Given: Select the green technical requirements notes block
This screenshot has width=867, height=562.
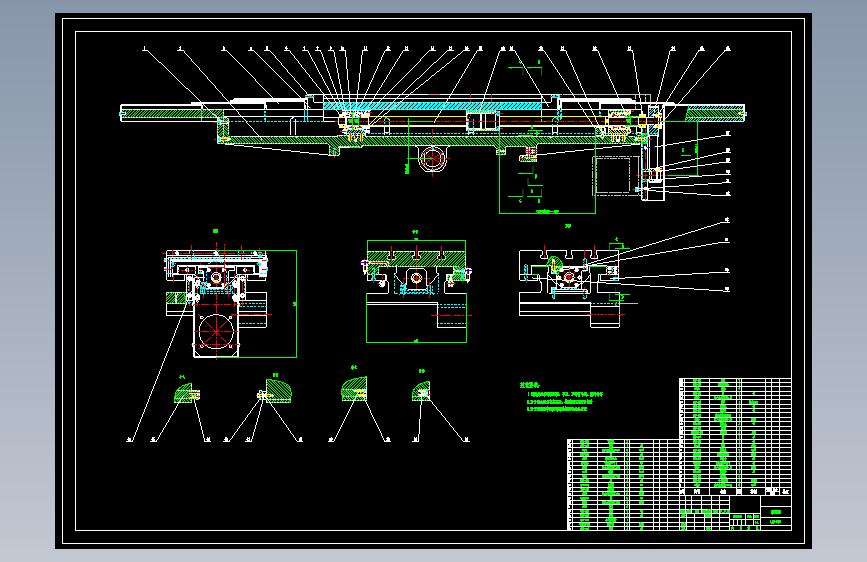Looking at the screenshot, I should [561, 397].
